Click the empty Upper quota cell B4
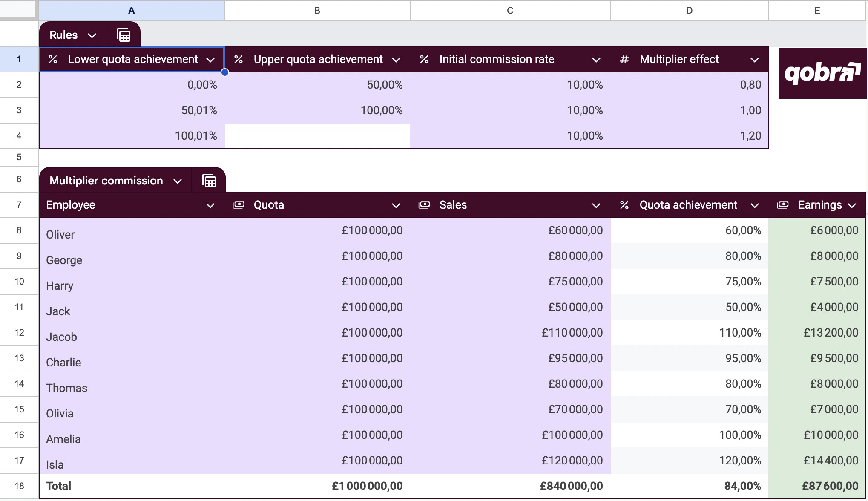 coord(317,136)
